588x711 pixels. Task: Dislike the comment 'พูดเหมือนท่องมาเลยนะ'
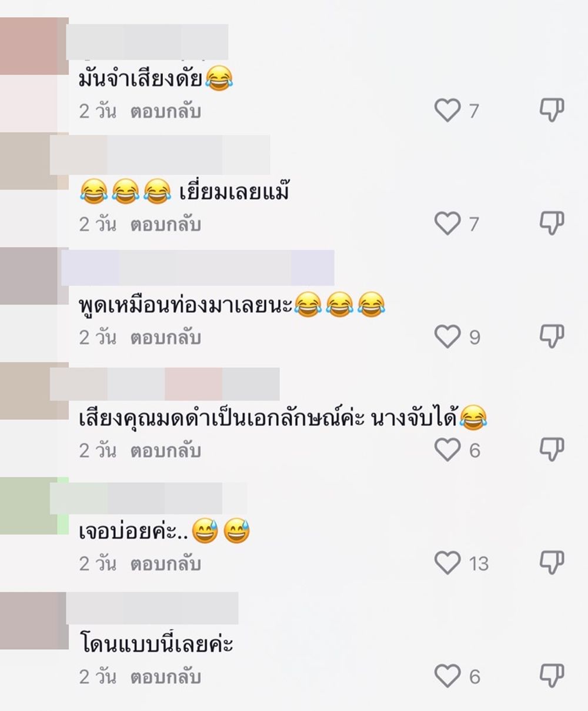[x=552, y=336]
